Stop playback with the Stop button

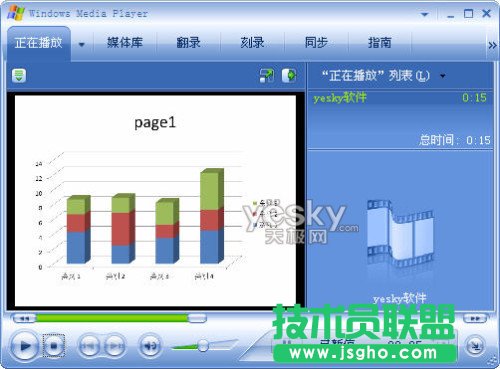pyautogui.click(x=54, y=346)
